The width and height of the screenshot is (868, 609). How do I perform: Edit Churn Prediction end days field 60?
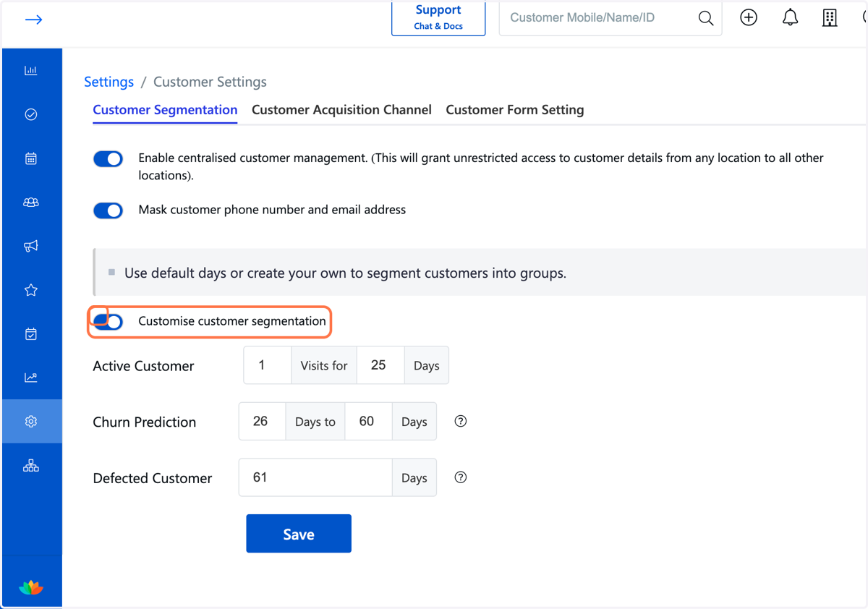click(x=369, y=421)
